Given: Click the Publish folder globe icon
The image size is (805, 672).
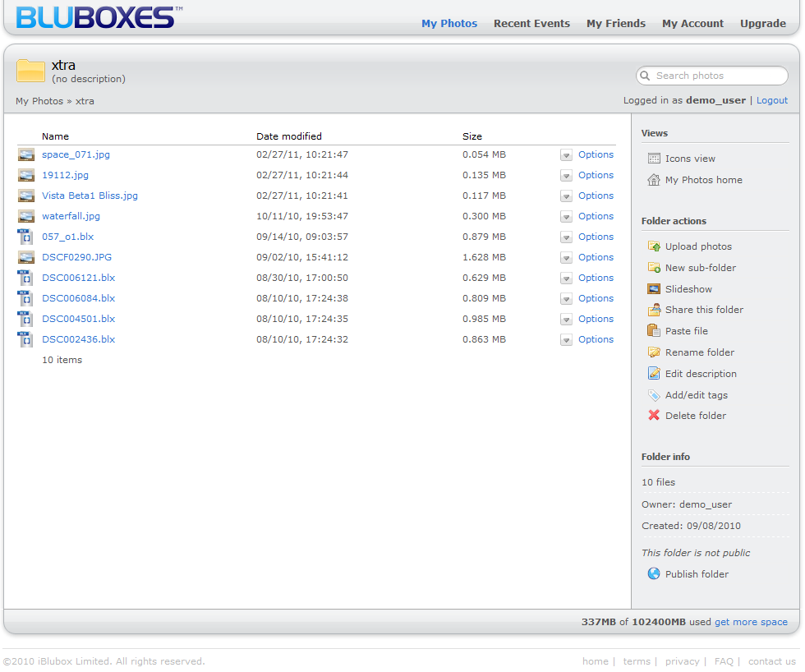Looking at the screenshot, I should point(654,574).
